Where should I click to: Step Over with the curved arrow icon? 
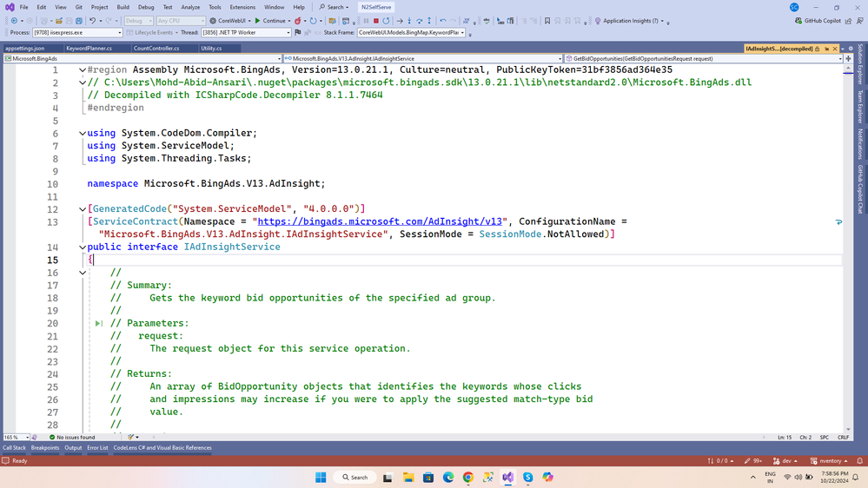click(x=419, y=21)
